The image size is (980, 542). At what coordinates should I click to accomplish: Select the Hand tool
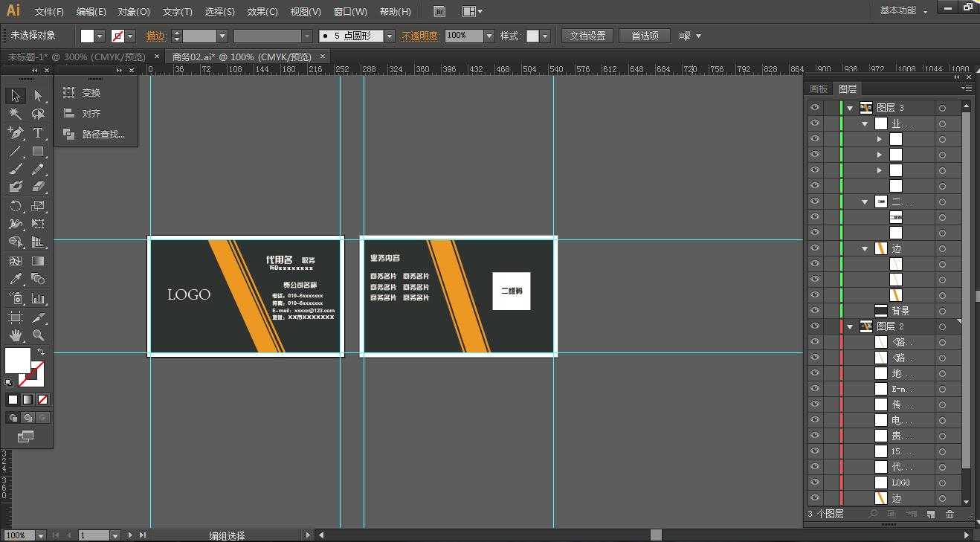16,335
